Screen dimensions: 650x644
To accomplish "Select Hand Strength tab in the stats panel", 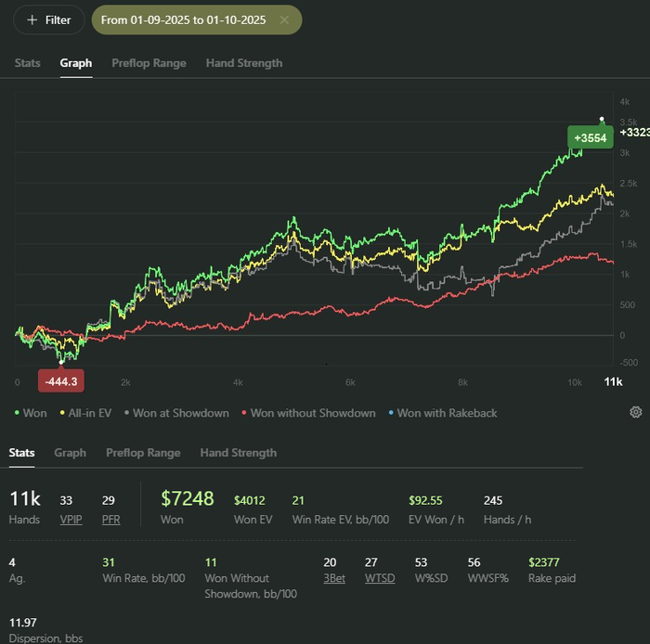I will pos(239,453).
